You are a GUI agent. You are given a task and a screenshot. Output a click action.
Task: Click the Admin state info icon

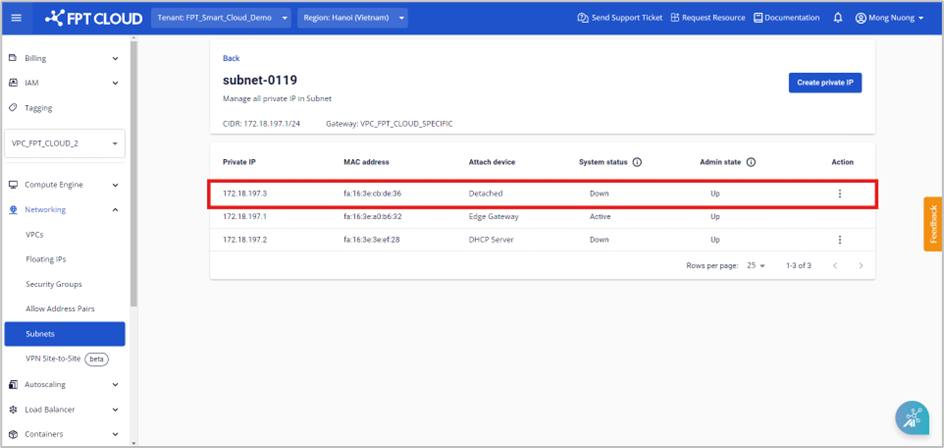750,162
